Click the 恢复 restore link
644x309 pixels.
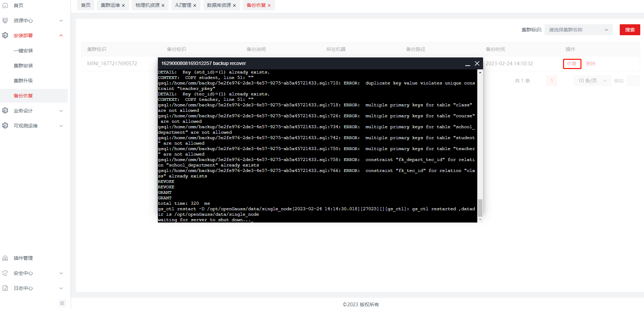pos(572,64)
